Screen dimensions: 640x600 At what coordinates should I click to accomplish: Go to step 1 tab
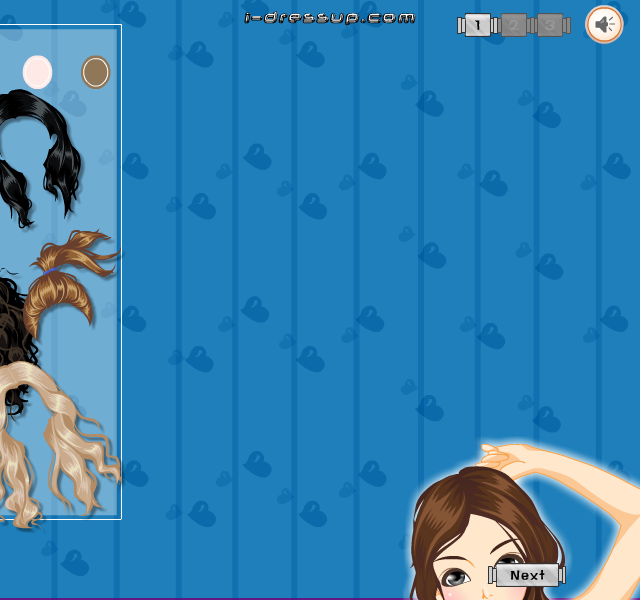[x=478, y=25]
